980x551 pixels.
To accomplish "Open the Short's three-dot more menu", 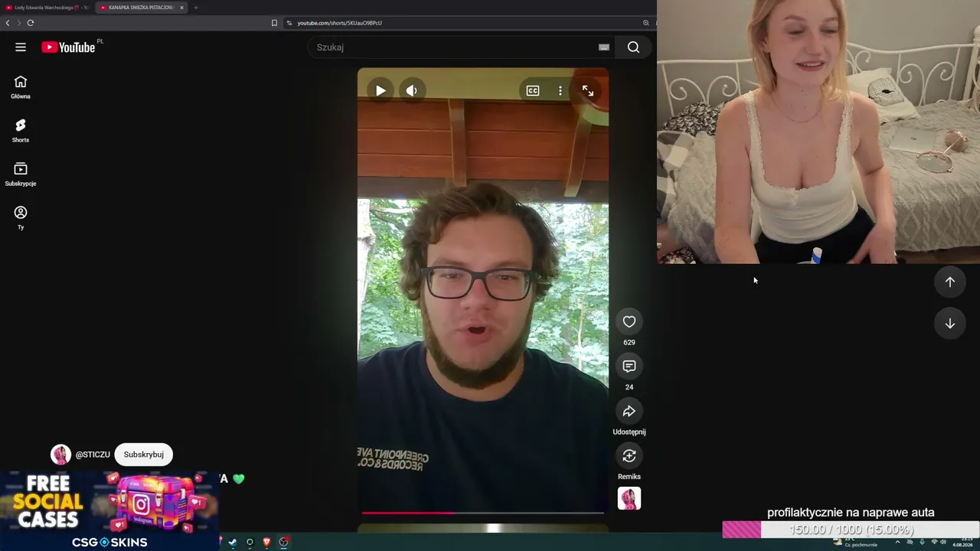I will [x=560, y=90].
